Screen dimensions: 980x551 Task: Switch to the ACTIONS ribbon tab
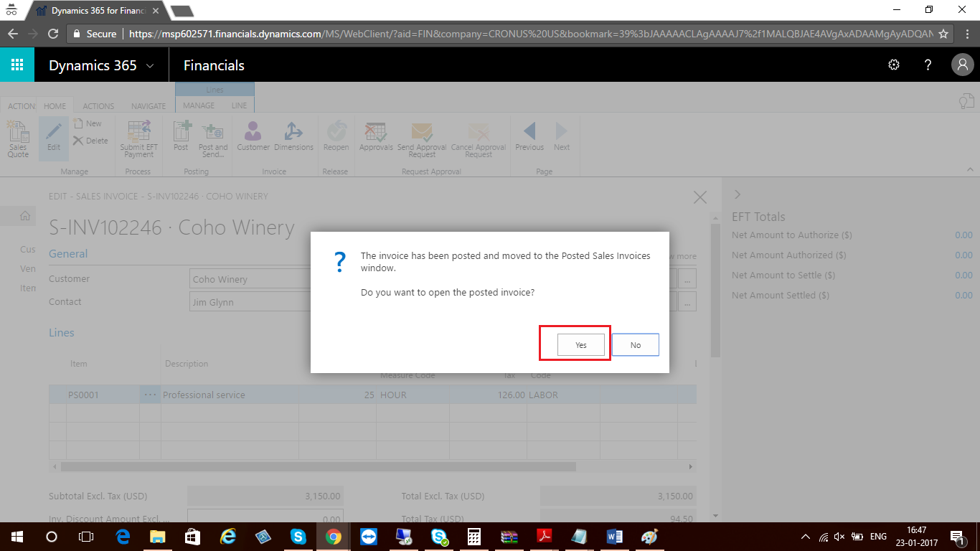click(98, 106)
